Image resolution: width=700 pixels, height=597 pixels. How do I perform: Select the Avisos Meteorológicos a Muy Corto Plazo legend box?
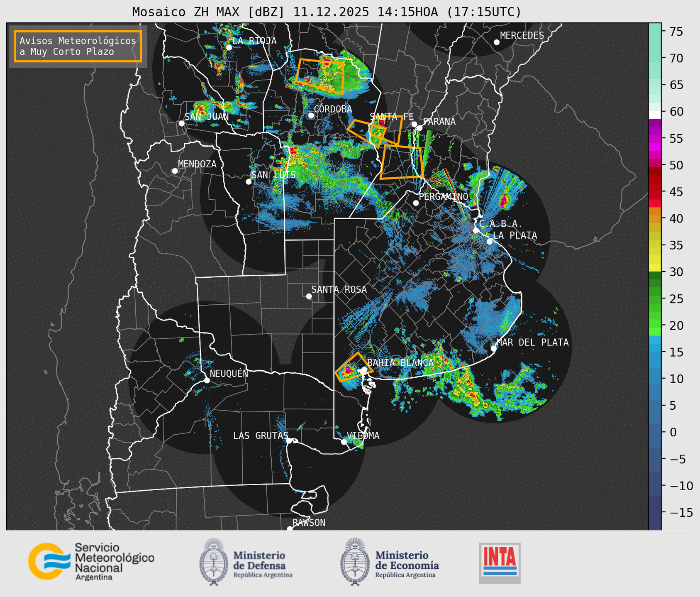click(x=78, y=46)
